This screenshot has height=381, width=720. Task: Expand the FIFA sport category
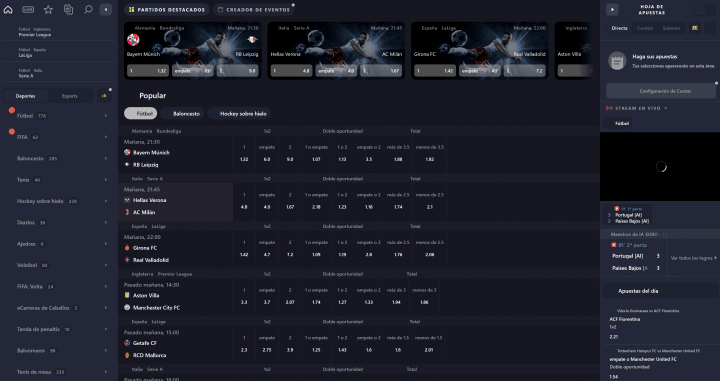[58, 137]
